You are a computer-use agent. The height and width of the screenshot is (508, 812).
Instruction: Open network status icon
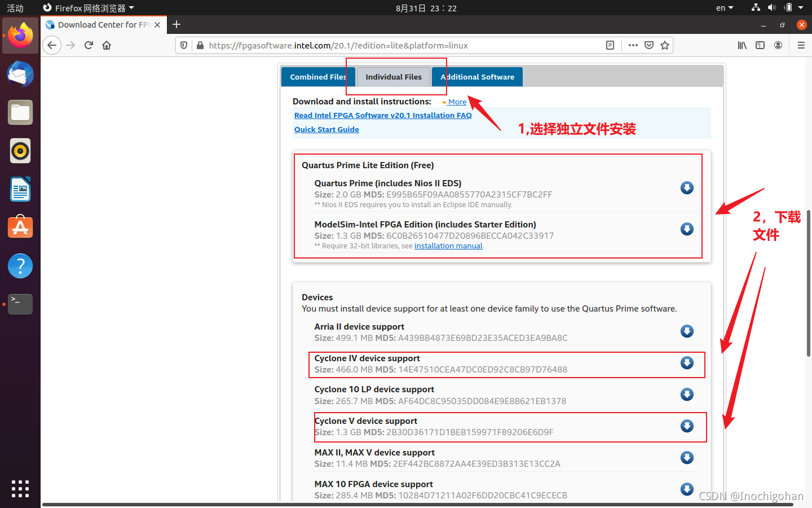756,8
